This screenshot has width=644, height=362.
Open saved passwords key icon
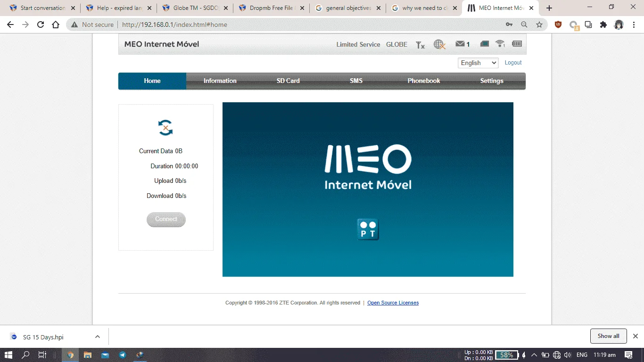pos(509,25)
